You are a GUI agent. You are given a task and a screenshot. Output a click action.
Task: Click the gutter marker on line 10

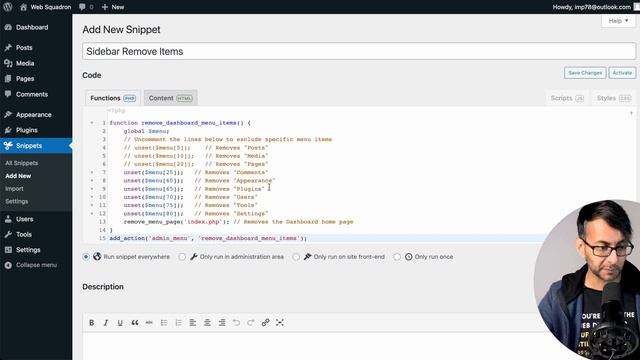(x=92, y=197)
